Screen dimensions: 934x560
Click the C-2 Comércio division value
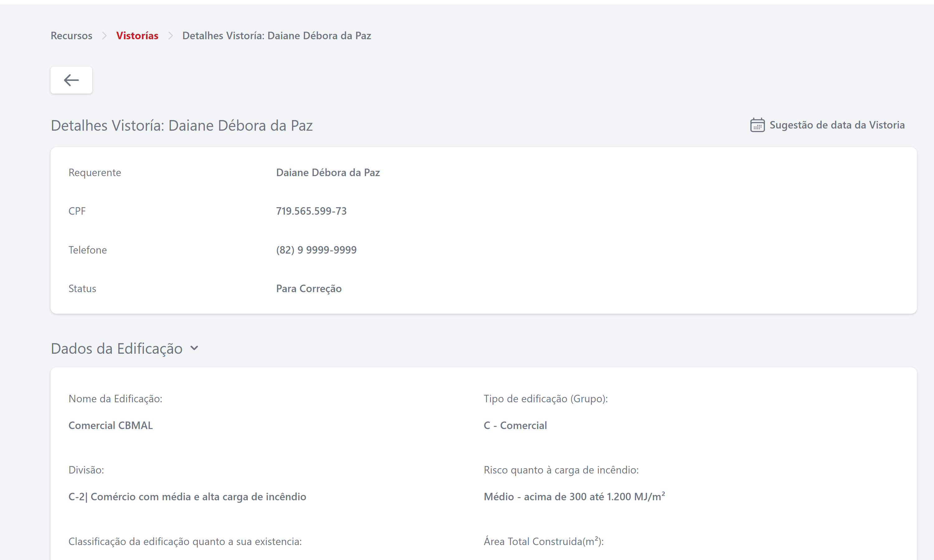click(x=187, y=497)
